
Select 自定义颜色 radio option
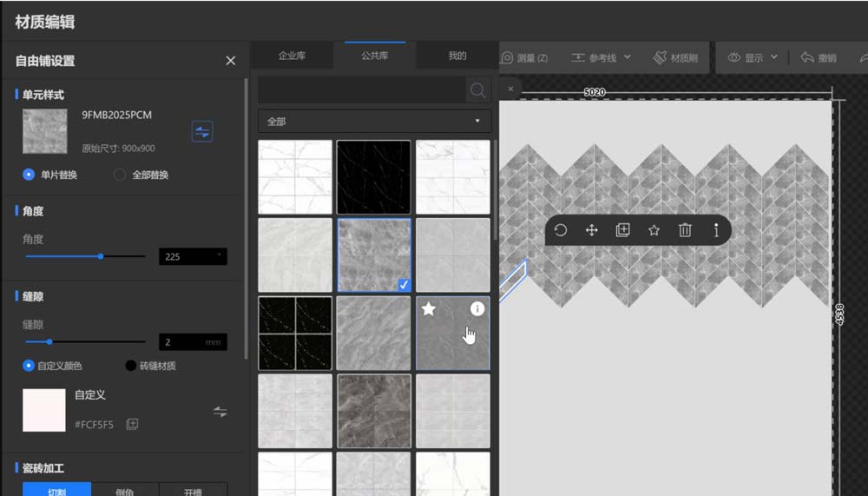[28, 366]
